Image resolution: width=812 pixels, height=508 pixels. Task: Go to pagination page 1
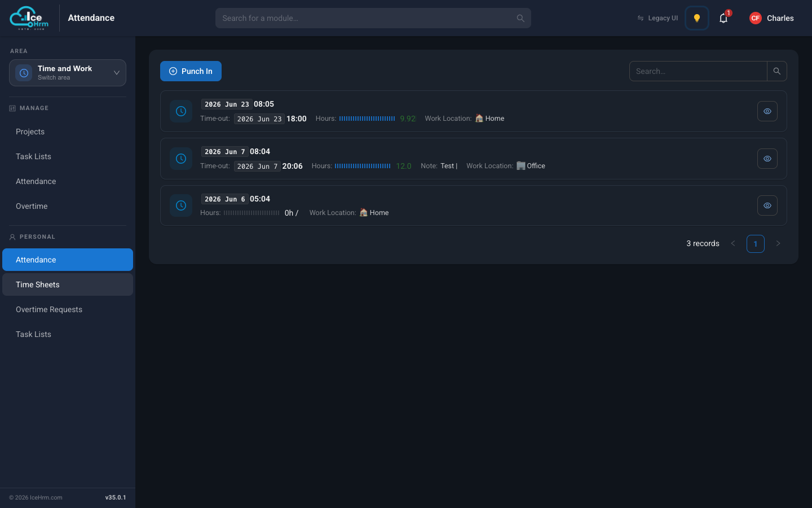[756, 244]
